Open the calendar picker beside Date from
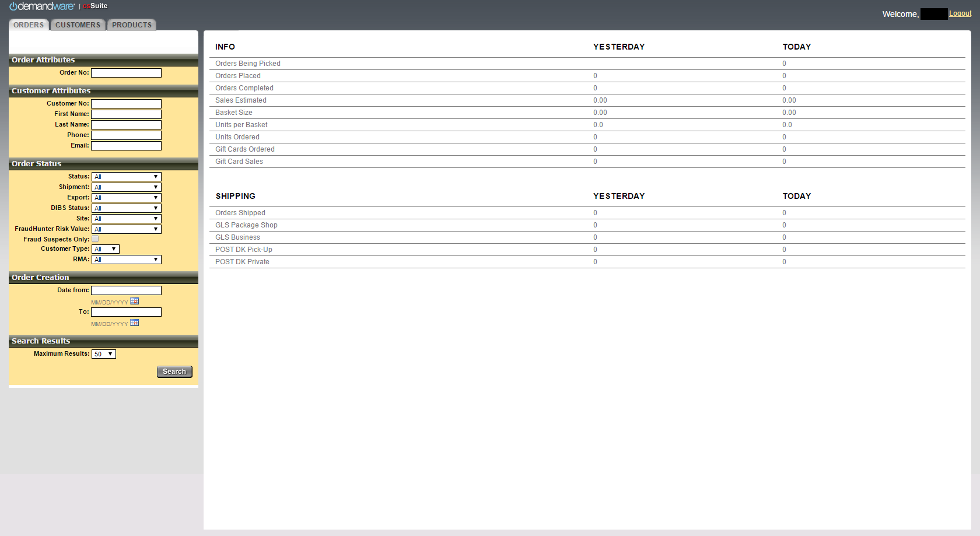Image resolution: width=980 pixels, height=536 pixels. pos(134,301)
